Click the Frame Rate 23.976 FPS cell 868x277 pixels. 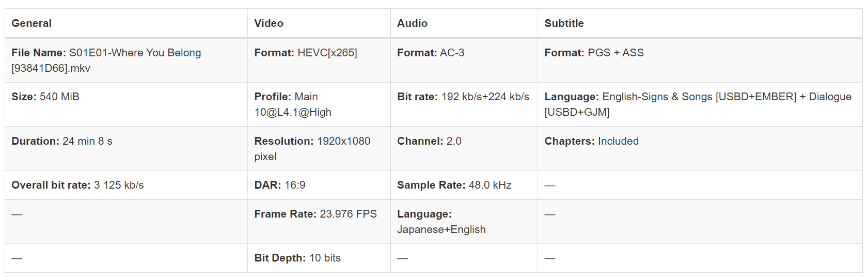click(x=319, y=222)
